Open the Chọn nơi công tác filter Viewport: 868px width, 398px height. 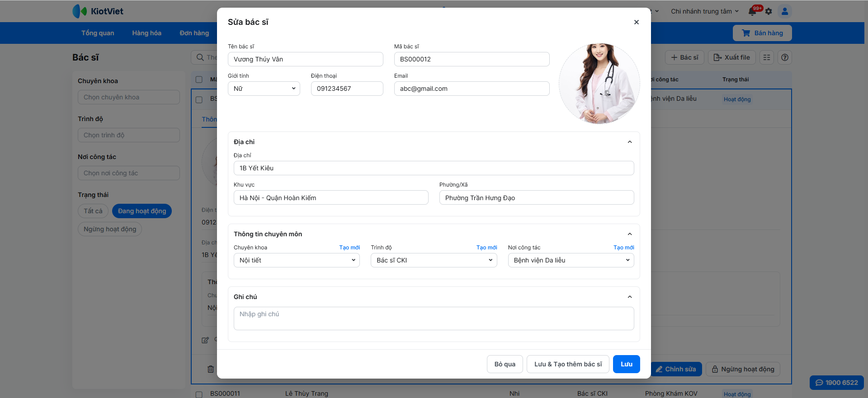(129, 173)
